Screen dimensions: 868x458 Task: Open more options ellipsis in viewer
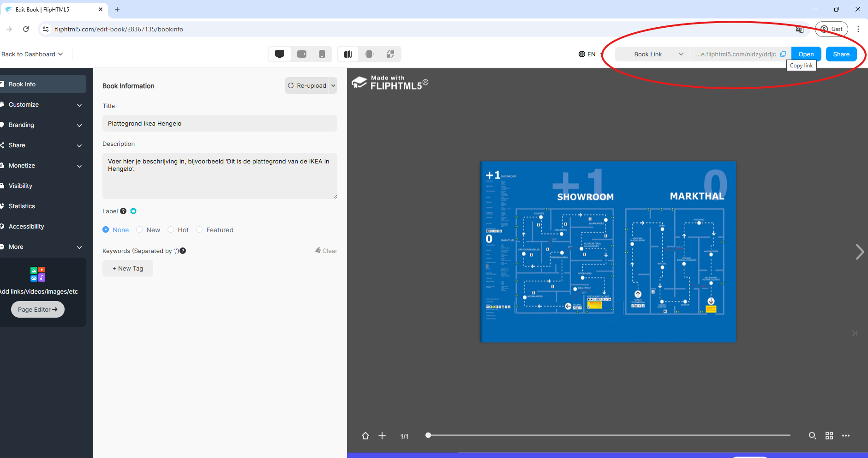(x=846, y=435)
